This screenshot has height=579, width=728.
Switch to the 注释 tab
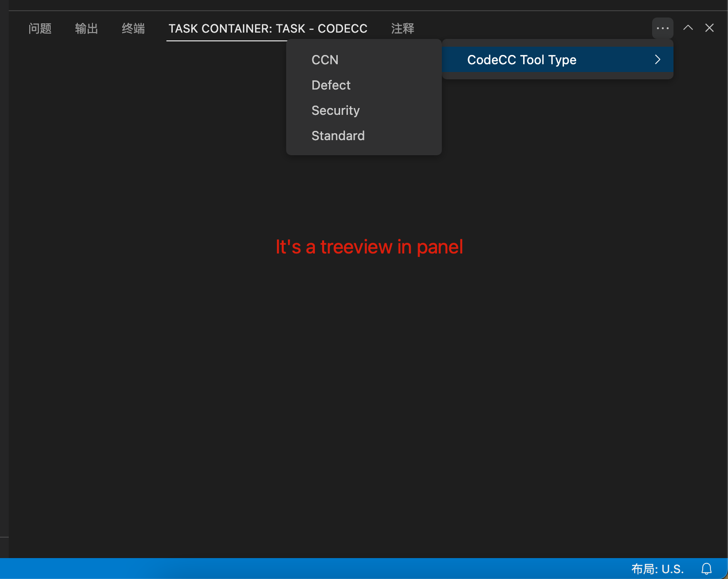(x=402, y=28)
